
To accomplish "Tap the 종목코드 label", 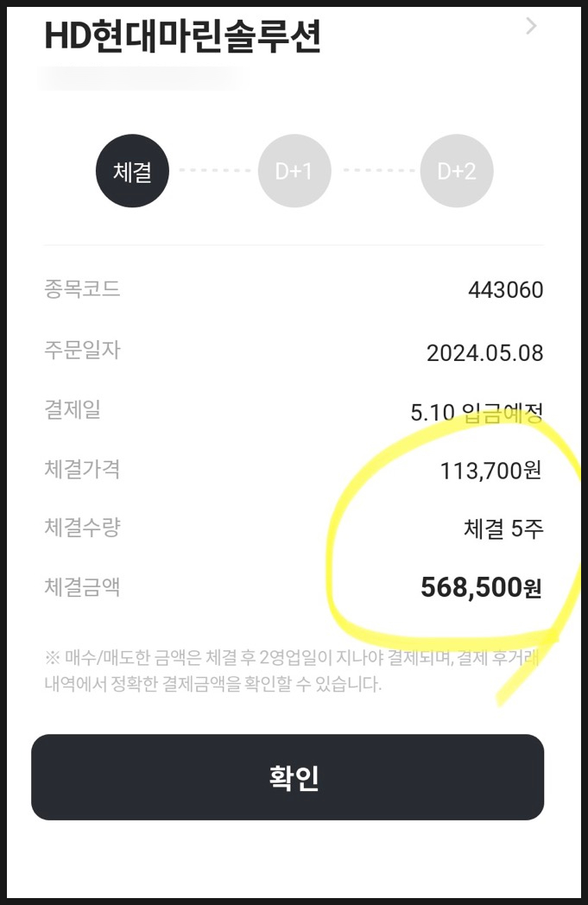I will (82, 288).
